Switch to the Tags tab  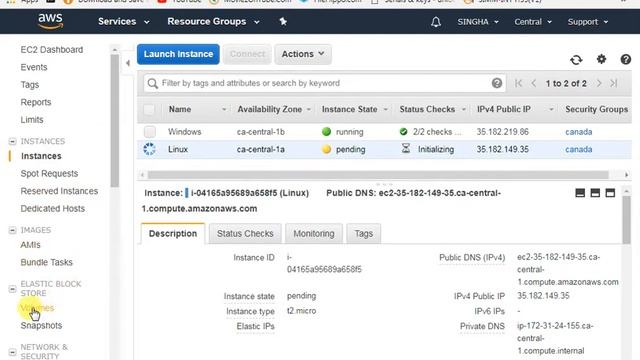coord(363,233)
